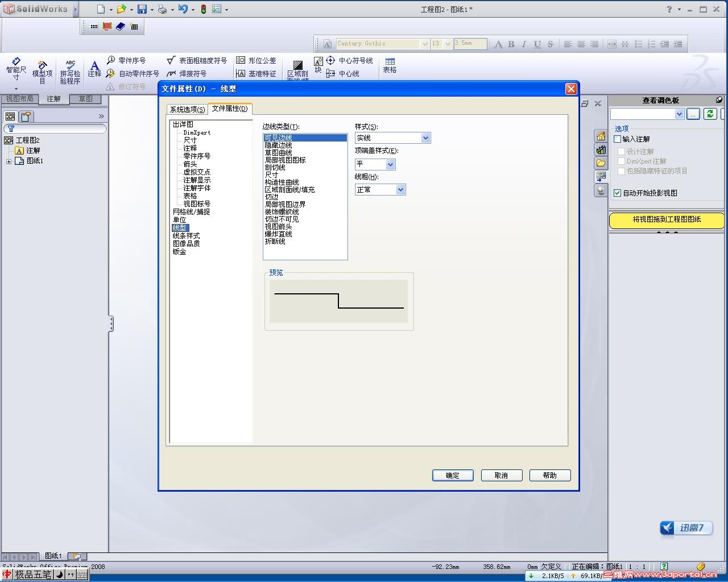Select the 注释 note tool
Screen dimensions: 728x582
94,69
